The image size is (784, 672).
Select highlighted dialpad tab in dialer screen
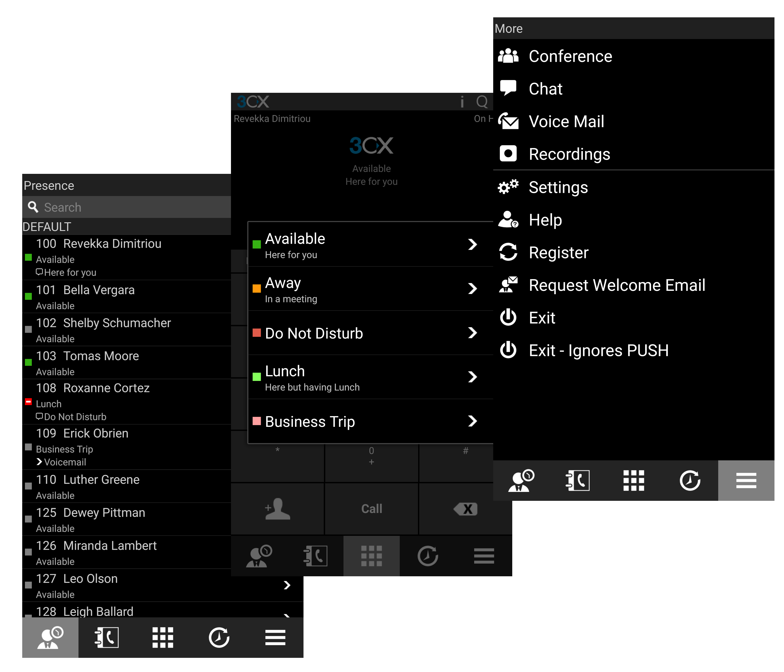click(371, 556)
